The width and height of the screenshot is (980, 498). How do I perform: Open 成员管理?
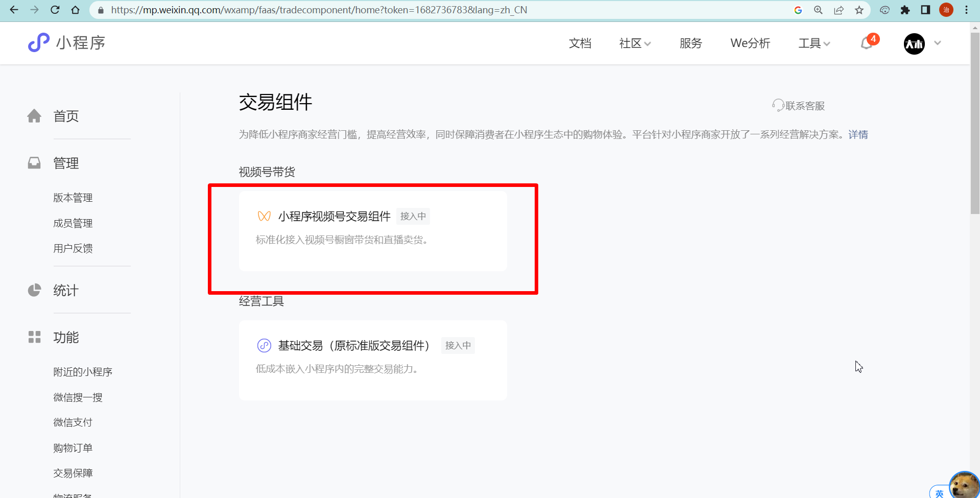pyautogui.click(x=73, y=223)
